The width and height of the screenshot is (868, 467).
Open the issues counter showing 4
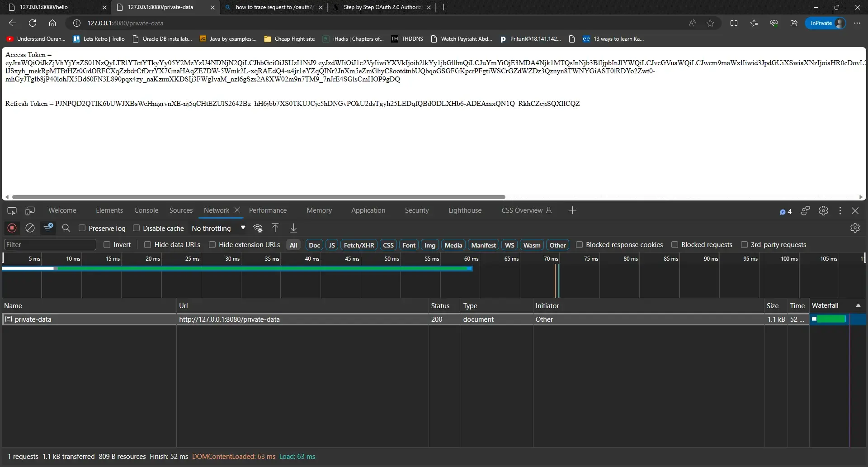point(786,211)
